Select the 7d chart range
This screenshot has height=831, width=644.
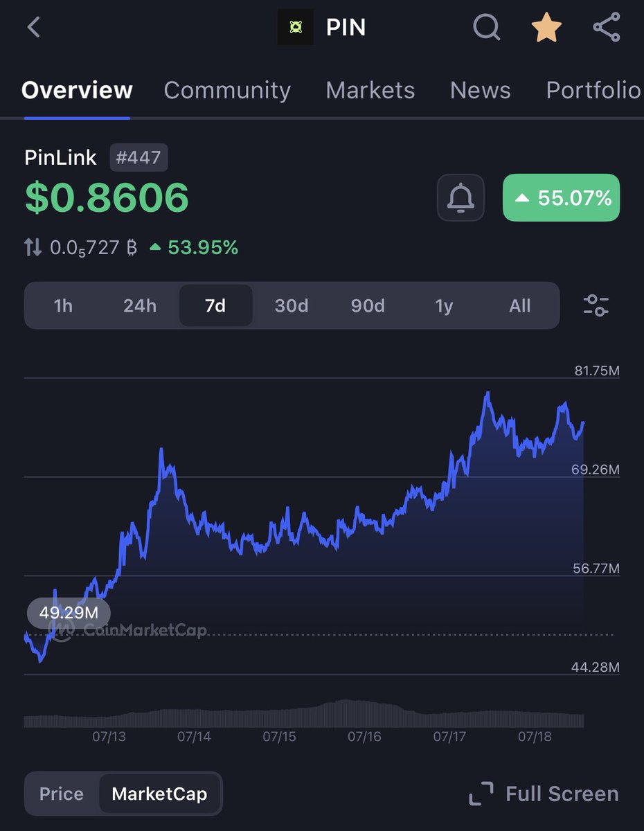[x=215, y=305]
